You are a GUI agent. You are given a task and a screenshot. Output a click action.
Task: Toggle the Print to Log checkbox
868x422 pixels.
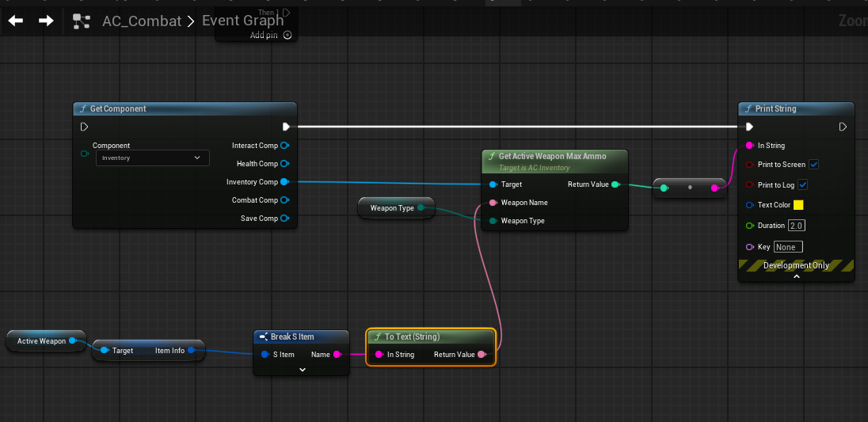(x=803, y=185)
